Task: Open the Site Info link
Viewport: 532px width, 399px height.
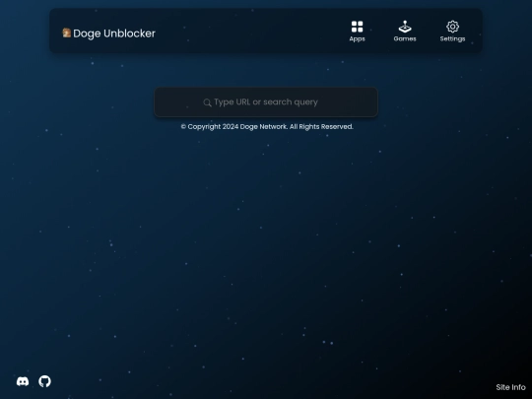Action: pos(510,387)
